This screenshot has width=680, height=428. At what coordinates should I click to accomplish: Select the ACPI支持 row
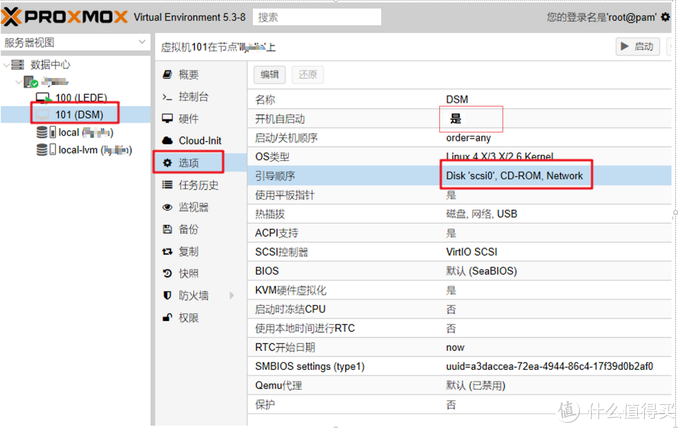click(x=459, y=233)
